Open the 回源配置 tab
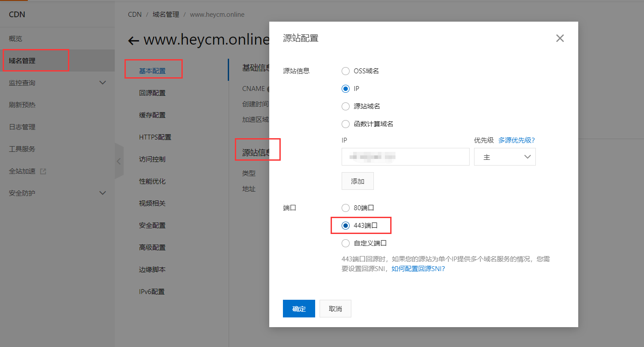This screenshot has height=347, width=644. point(152,93)
